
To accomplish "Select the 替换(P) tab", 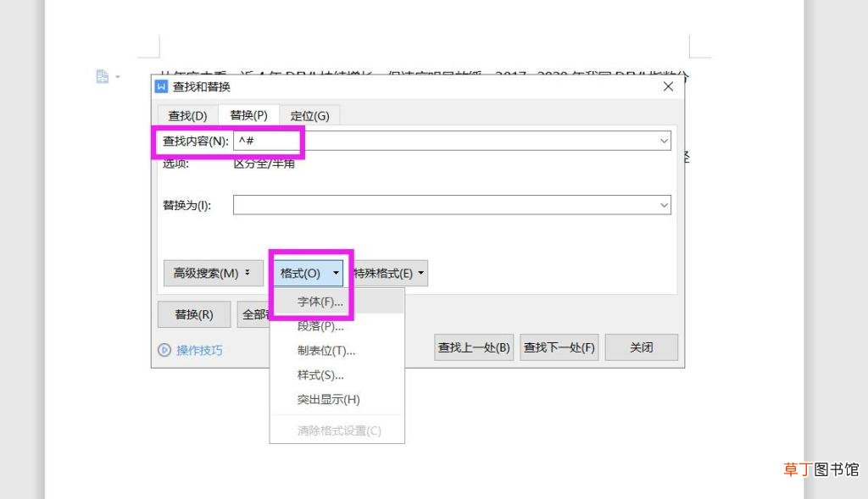I will coord(248,115).
